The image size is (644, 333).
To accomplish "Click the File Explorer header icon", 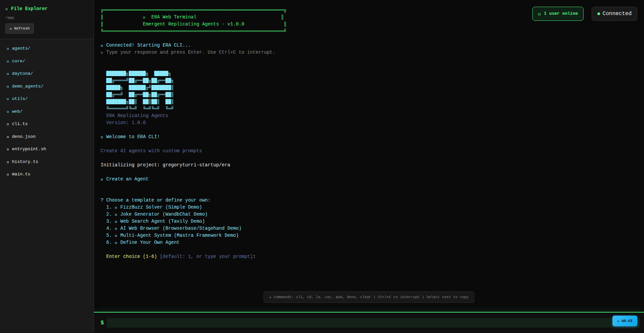I will (6, 9).
